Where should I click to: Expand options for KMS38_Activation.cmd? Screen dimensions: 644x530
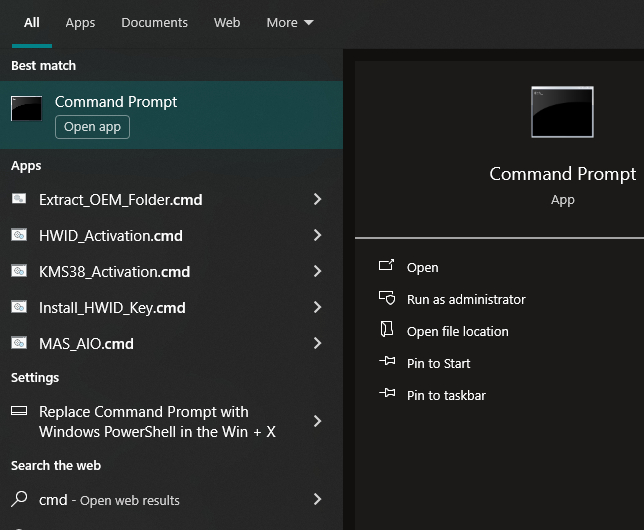(x=317, y=271)
